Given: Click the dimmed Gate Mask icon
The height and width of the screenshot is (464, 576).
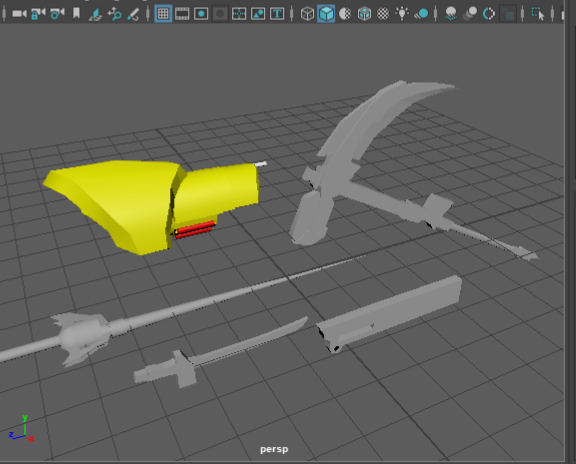Looking at the screenshot, I should (x=220, y=14).
